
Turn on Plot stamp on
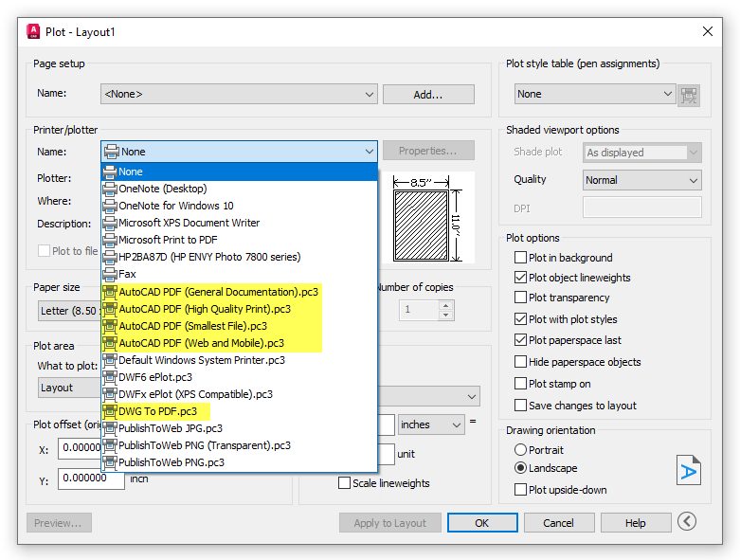tap(520, 384)
